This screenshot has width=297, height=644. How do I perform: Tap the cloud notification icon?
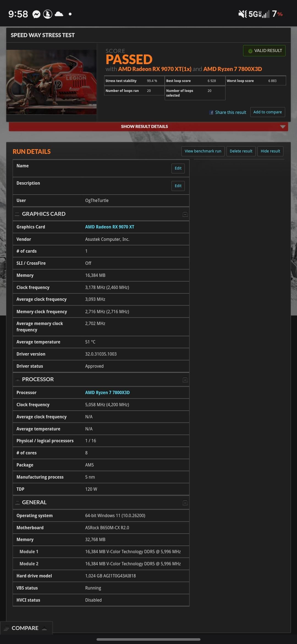59,14
